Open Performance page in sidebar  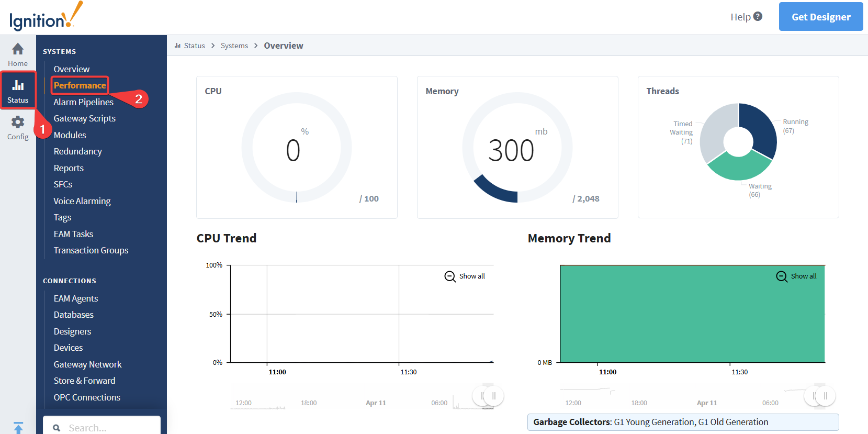click(x=80, y=85)
